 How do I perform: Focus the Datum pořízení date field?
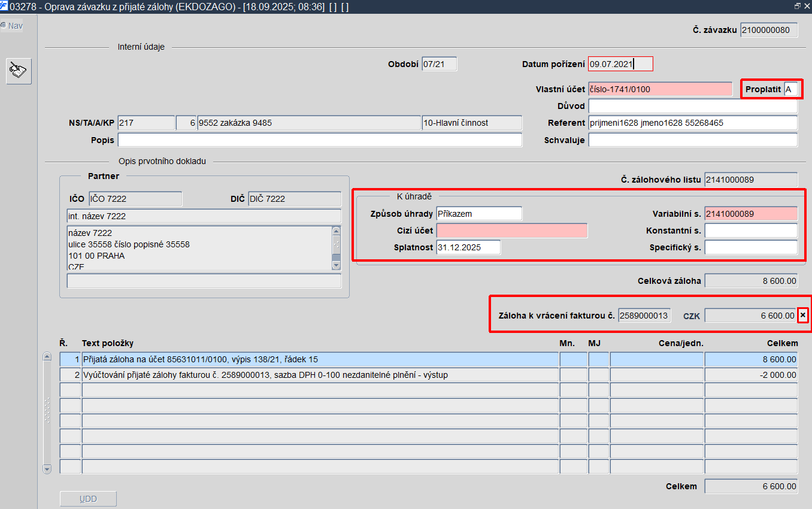point(620,63)
